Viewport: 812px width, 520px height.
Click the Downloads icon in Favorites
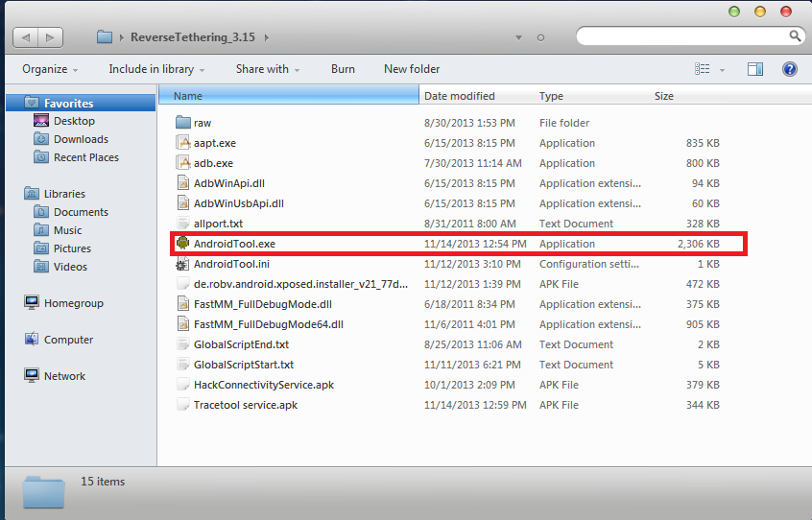point(41,139)
